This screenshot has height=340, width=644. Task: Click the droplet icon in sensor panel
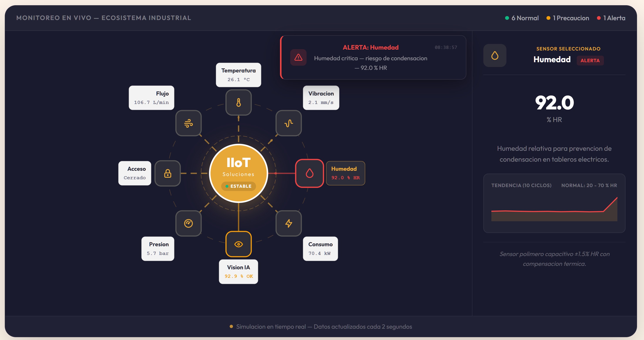coord(495,55)
